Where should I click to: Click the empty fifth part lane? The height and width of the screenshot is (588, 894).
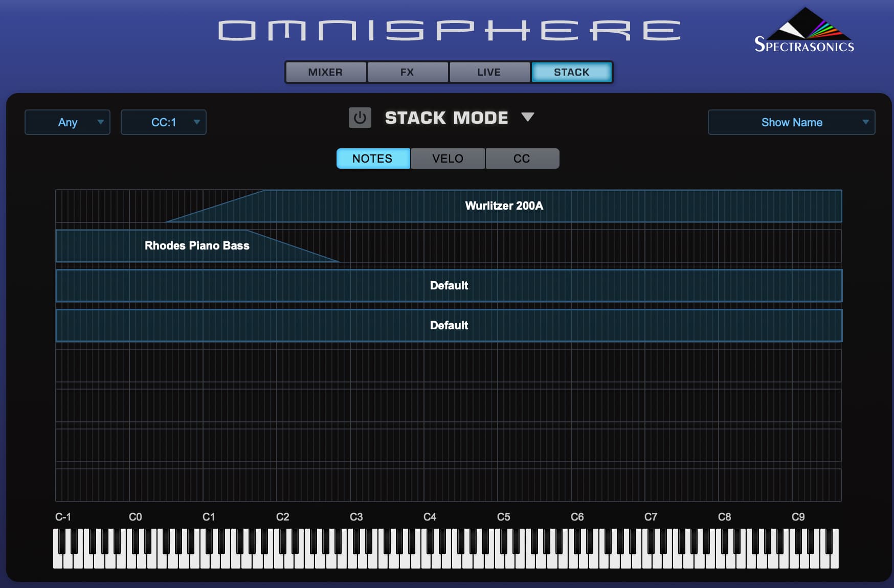pos(449,366)
